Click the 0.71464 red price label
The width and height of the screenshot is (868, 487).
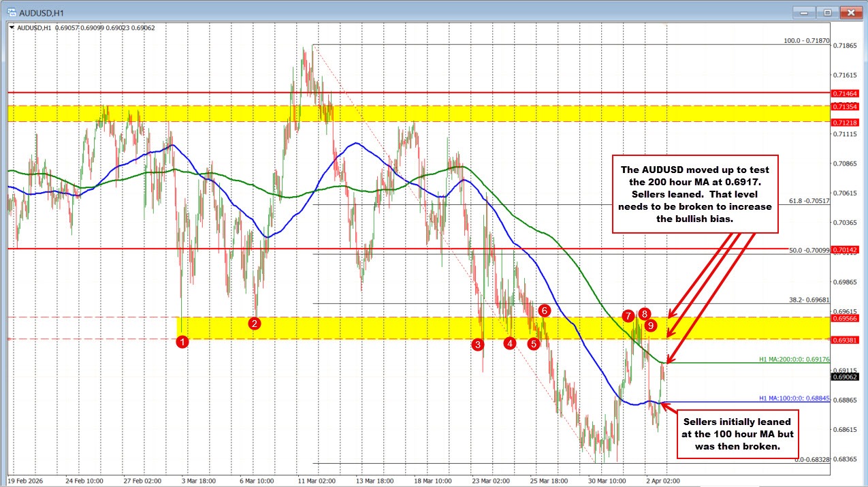(x=846, y=93)
